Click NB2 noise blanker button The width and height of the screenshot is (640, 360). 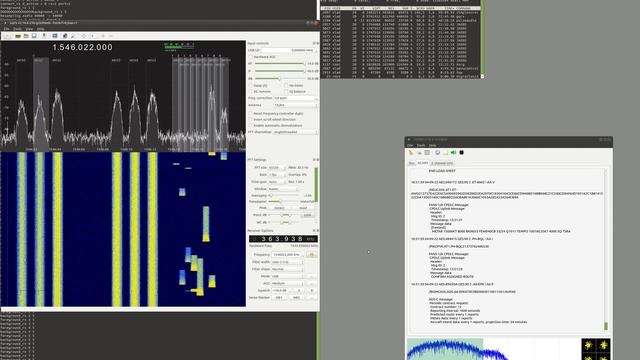297,298
